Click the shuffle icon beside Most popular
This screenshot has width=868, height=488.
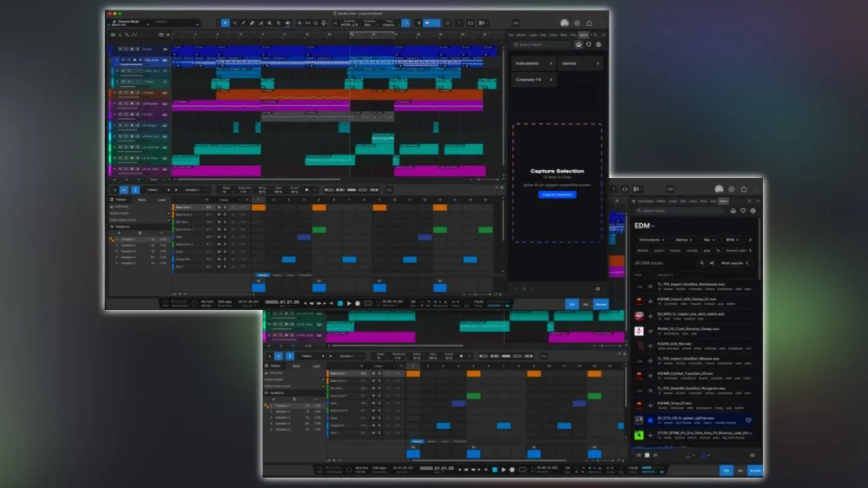coord(712,263)
